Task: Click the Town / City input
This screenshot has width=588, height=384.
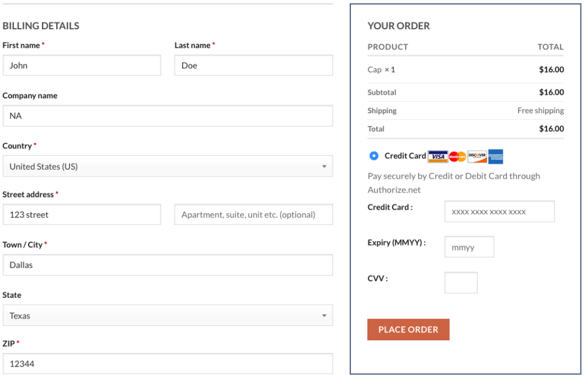Action: click(x=167, y=265)
